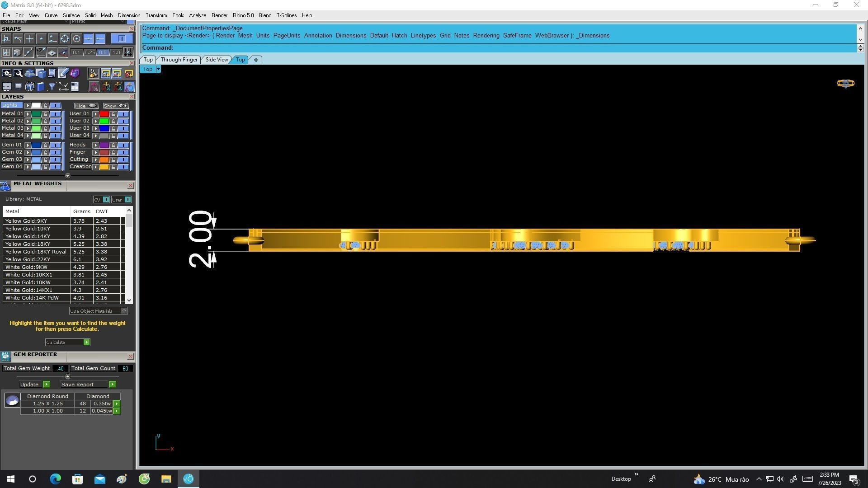Expand the layers panel down arrow
The image size is (868, 488).
pyautogui.click(x=68, y=176)
